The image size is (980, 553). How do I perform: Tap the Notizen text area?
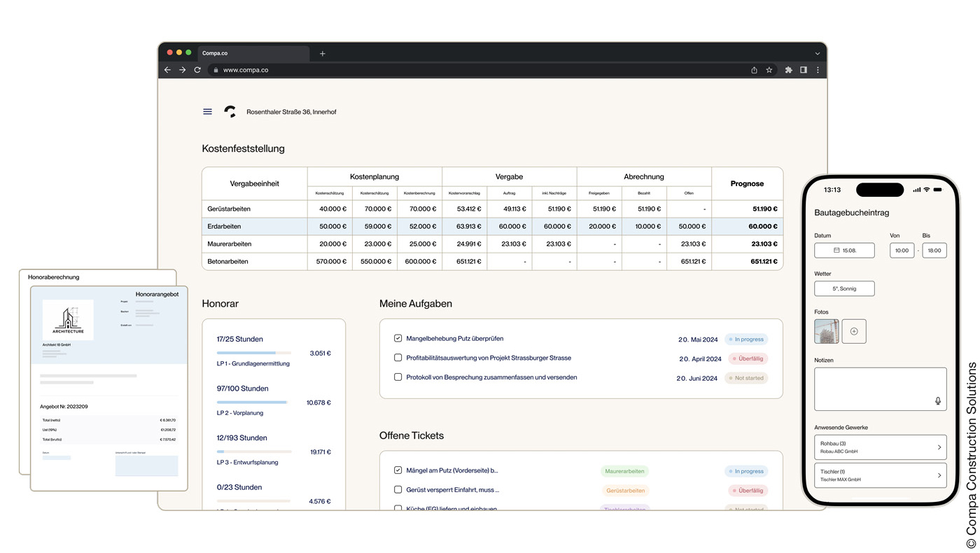881,388
